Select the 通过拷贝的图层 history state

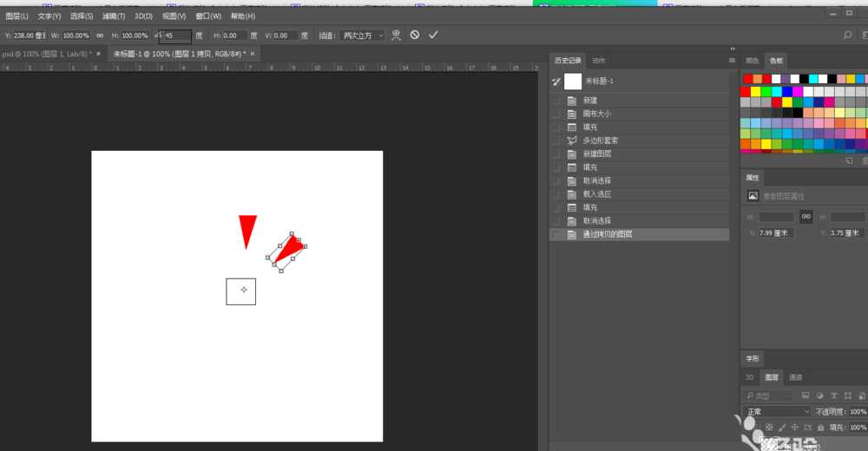pyautogui.click(x=608, y=234)
